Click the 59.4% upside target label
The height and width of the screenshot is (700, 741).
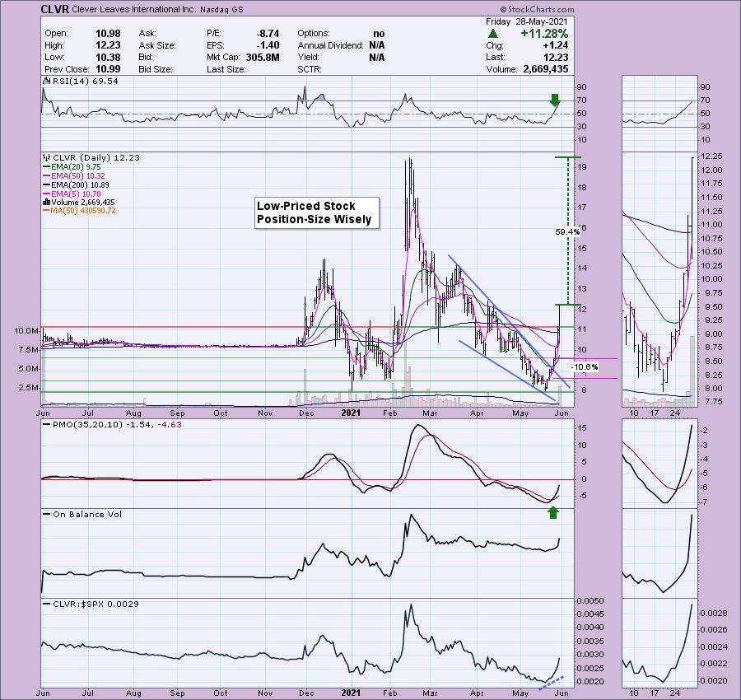pyautogui.click(x=567, y=231)
